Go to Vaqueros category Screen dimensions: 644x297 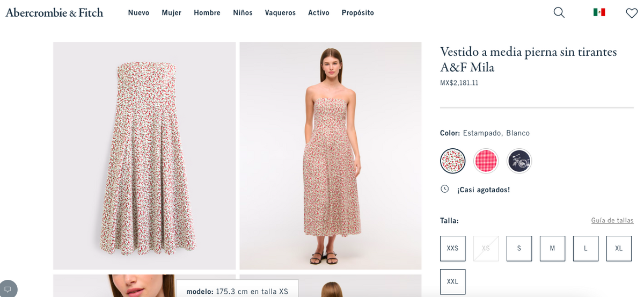tap(280, 12)
